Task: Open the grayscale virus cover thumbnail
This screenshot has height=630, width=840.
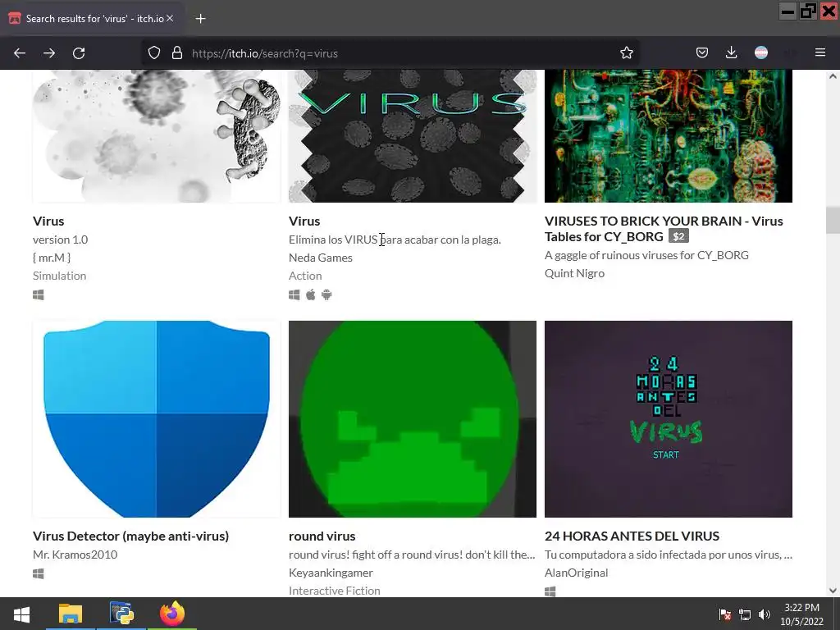Action: [x=157, y=136]
